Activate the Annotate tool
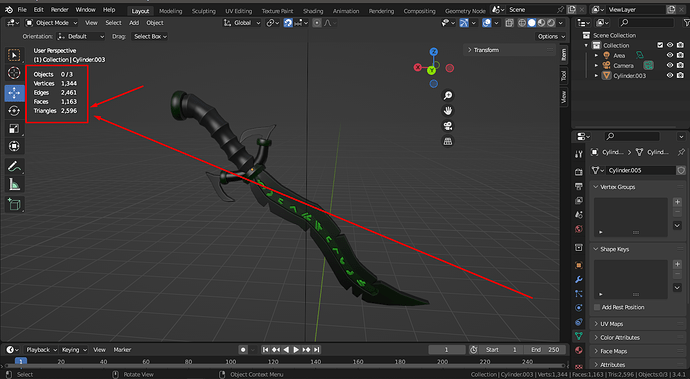 tap(14, 166)
